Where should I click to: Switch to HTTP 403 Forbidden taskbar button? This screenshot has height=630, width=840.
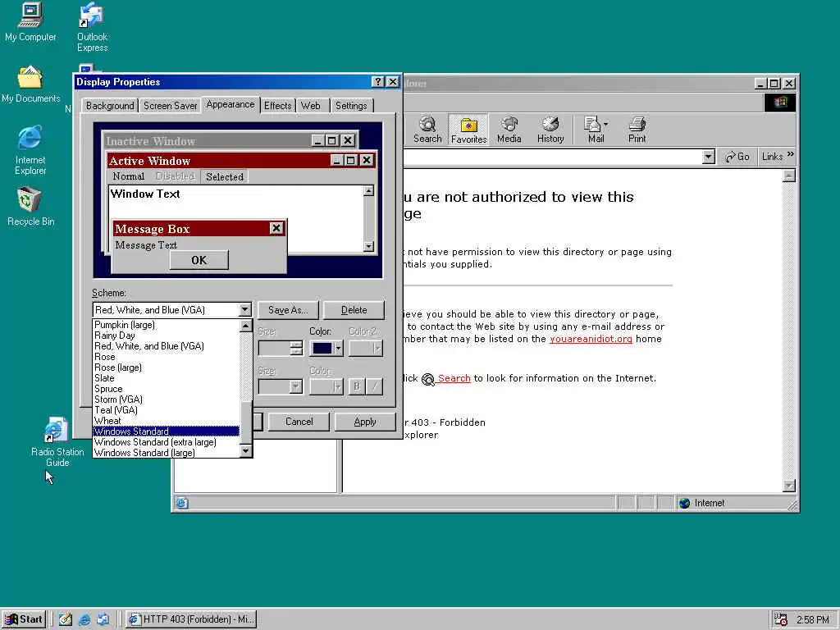tap(192, 619)
